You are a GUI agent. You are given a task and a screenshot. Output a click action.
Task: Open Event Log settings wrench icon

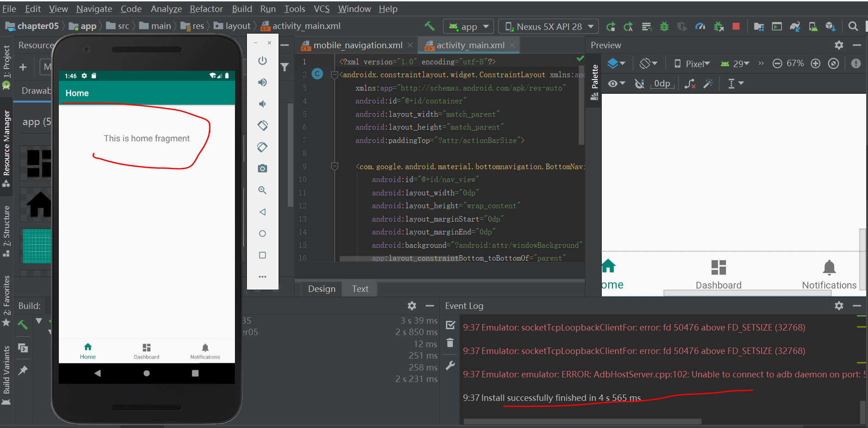click(450, 365)
